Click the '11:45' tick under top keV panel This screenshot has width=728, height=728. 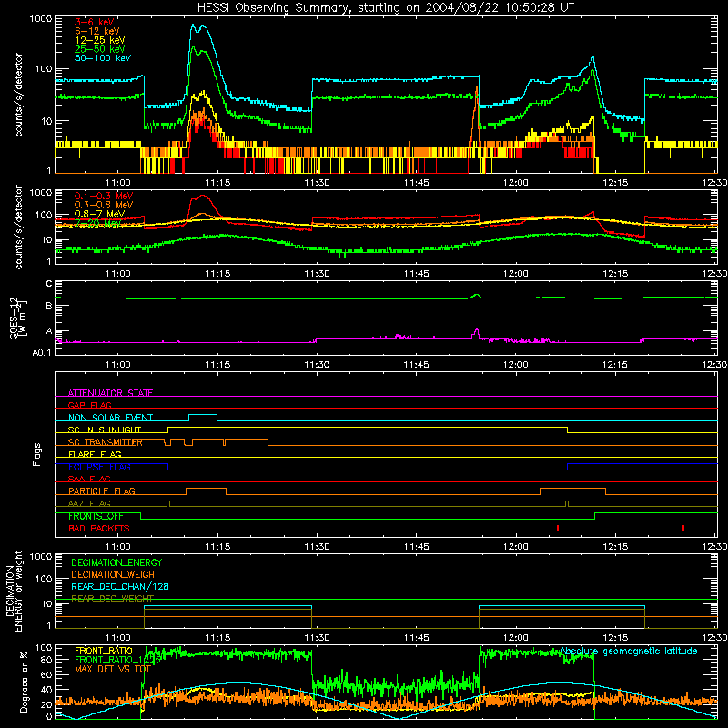(x=417, y=183)
